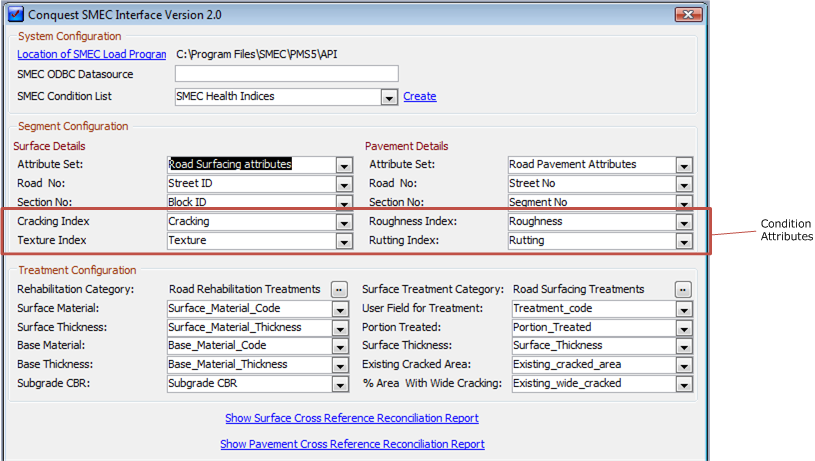Image resolution: width=815 pixels, height=461 pixels.
Task: Open the Portion Treated dropdown arrow
Action: (x=684, y=328)
